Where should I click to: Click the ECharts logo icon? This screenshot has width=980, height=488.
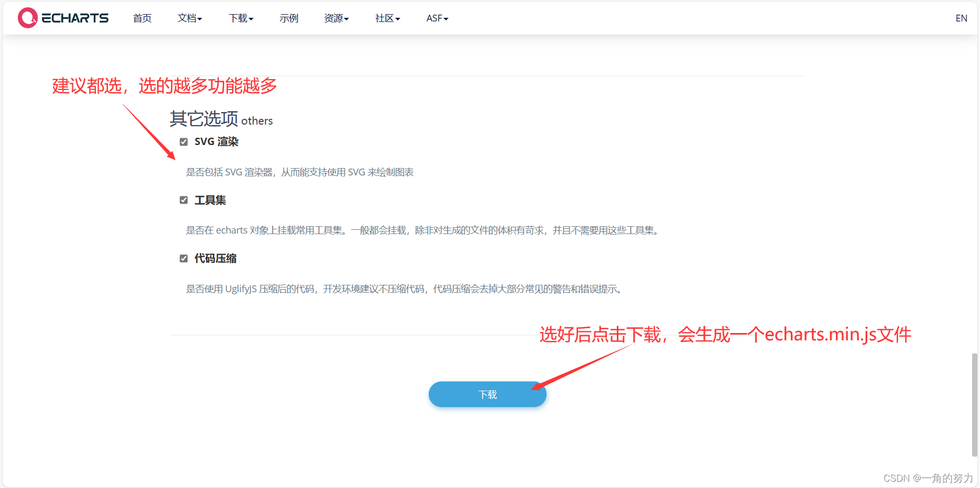point(28,18)
